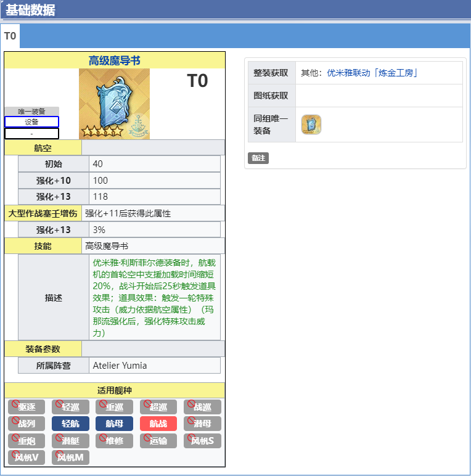
Task: Open the 优米雅联动「炼金工房」 link
Action: (x=372, y=73)
